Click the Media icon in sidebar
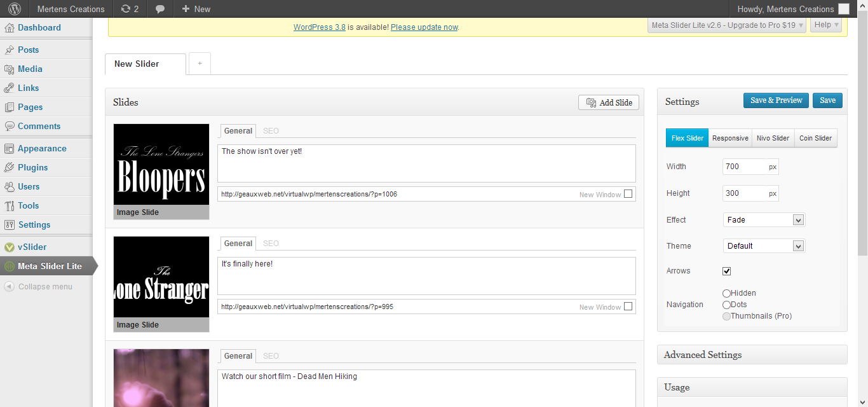This screenshot has width=868, height=407. (9, 69)
